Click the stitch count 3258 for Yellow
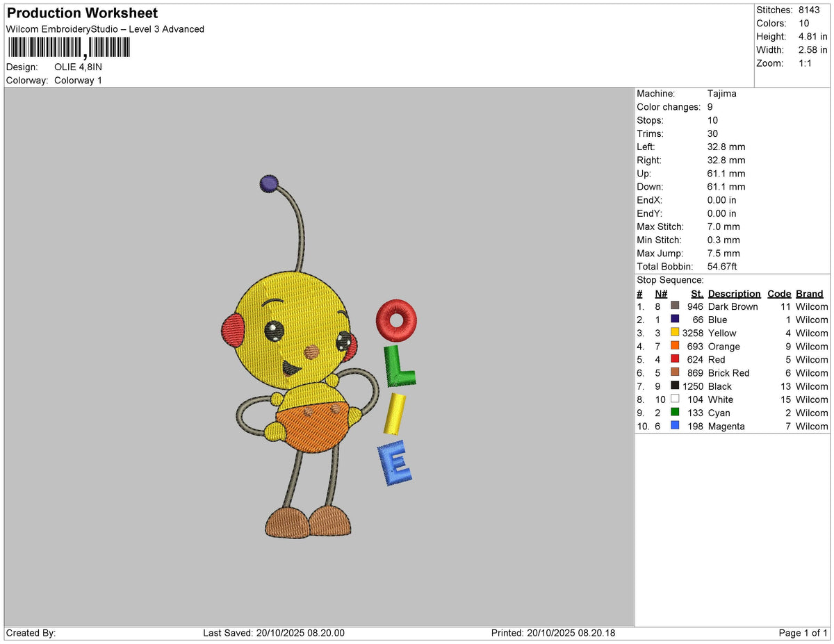Image resolution: width=834 pixels, height=644 pixels. pyautogui.click(x=693, y=333)
